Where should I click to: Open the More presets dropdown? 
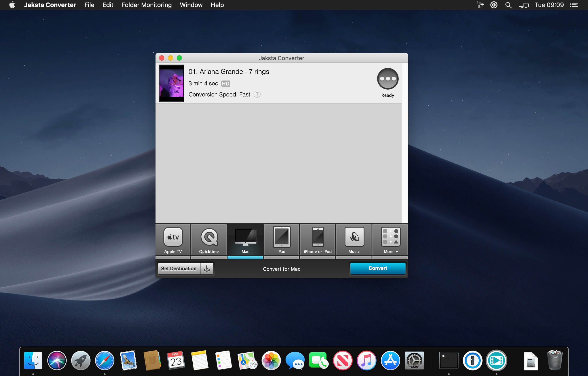390,240
